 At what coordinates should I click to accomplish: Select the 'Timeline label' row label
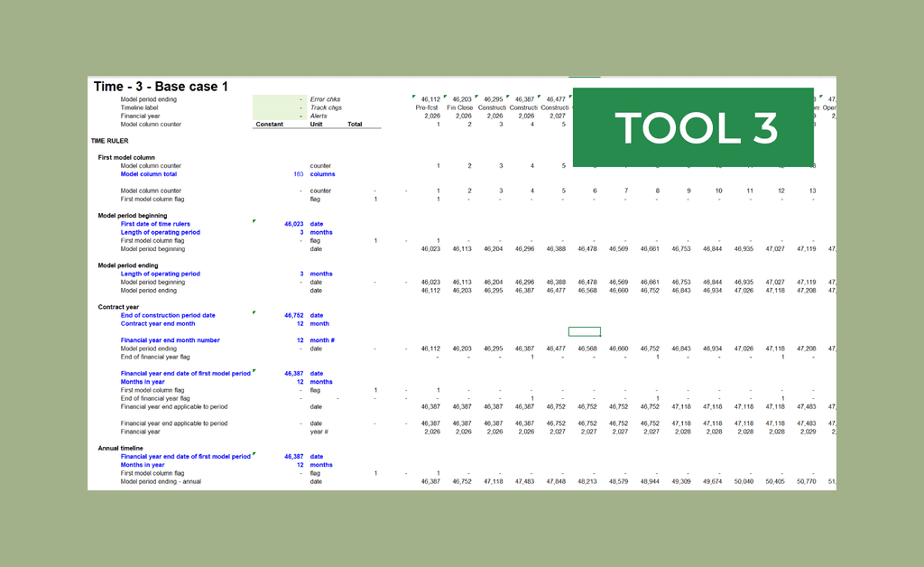click(x=139, y=107)
